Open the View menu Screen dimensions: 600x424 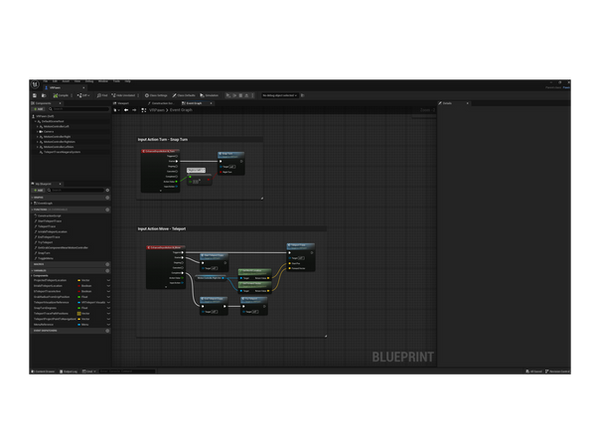[x=77, y=81]
